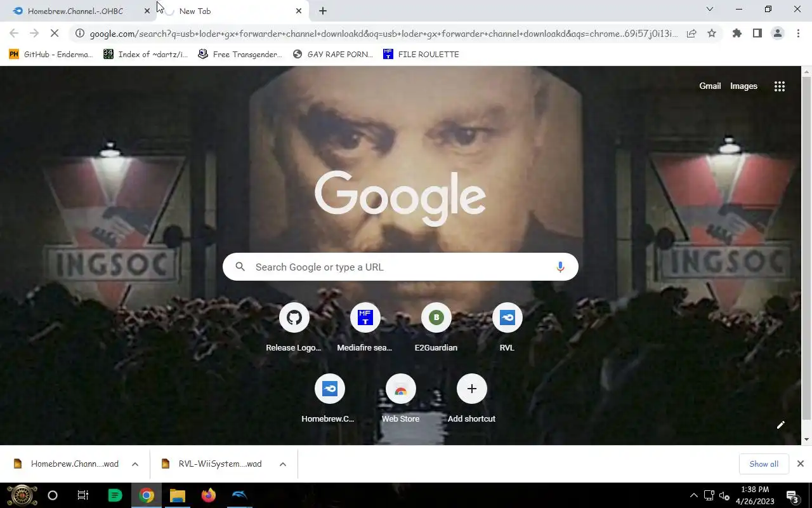Show hidden system tray icons
812x508 pixels.
pos(694,495)
